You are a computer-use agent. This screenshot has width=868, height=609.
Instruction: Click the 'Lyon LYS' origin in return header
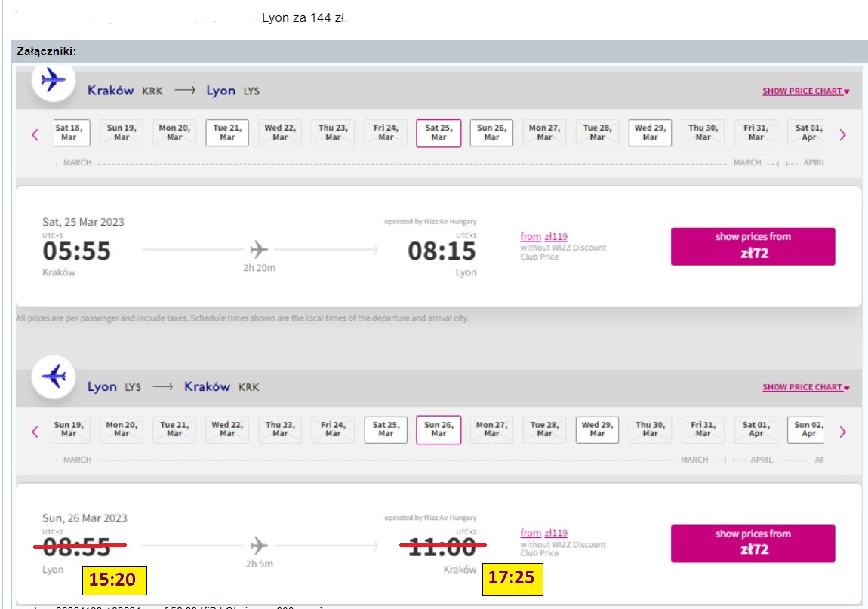(x=114, y=387)
